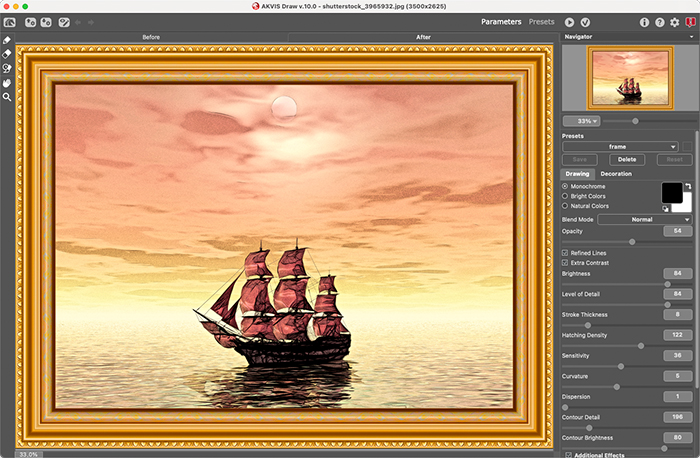
Task: Open the 33% zoom level dropdown
Action: pos(581,121)
